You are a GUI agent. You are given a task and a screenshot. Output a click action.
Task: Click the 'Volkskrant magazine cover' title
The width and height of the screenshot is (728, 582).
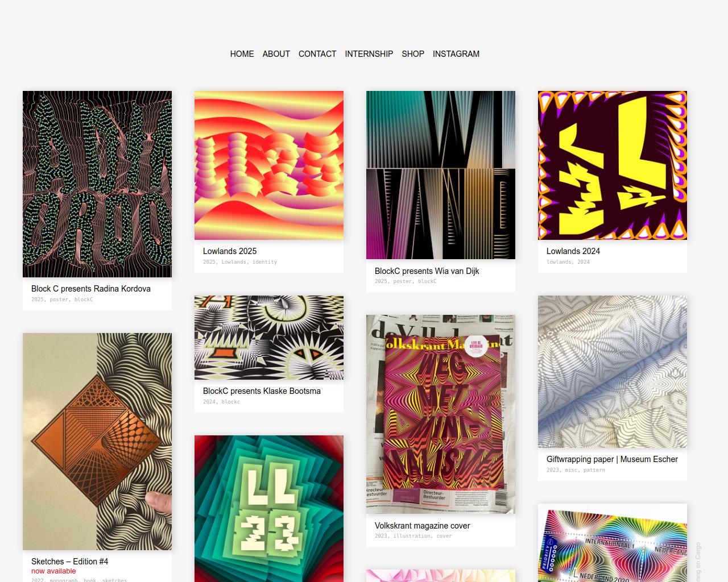click(422, 526)
